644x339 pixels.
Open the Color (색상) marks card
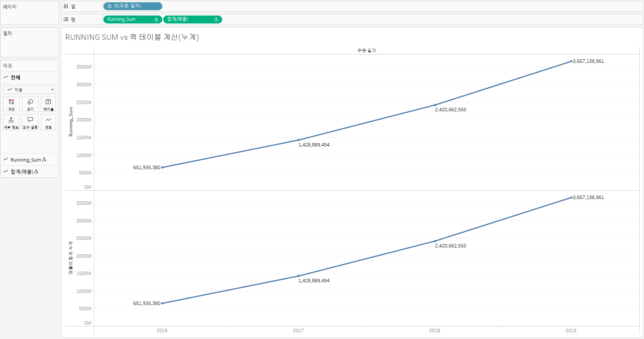11,104
